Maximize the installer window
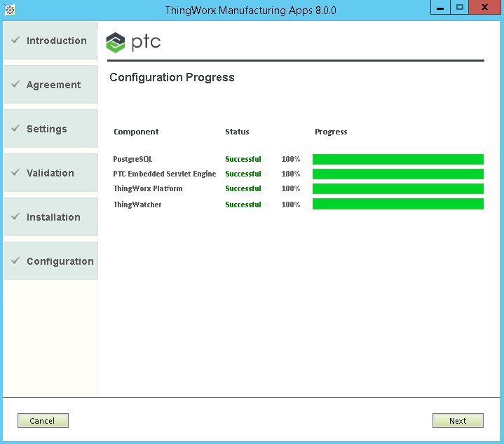This screenshot has width=504, height=444. pyautogui.click(x=460, y=8)
